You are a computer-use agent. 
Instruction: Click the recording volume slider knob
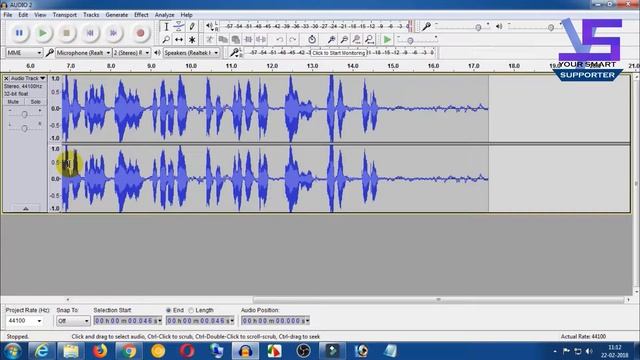click(x=478, y=27)
